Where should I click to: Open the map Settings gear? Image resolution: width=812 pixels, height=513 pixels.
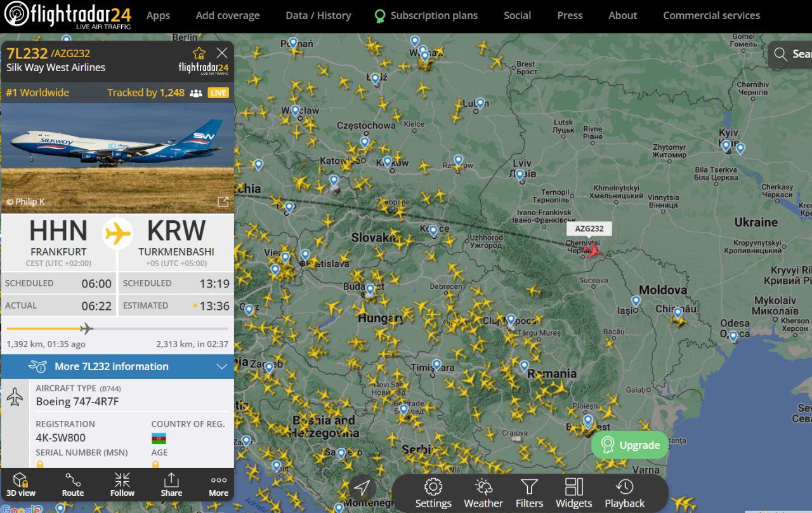coord(433,494)
